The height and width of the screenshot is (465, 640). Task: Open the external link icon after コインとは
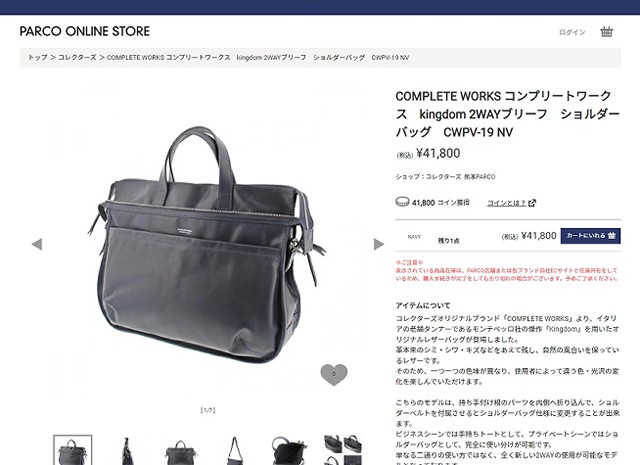(532, 203)
